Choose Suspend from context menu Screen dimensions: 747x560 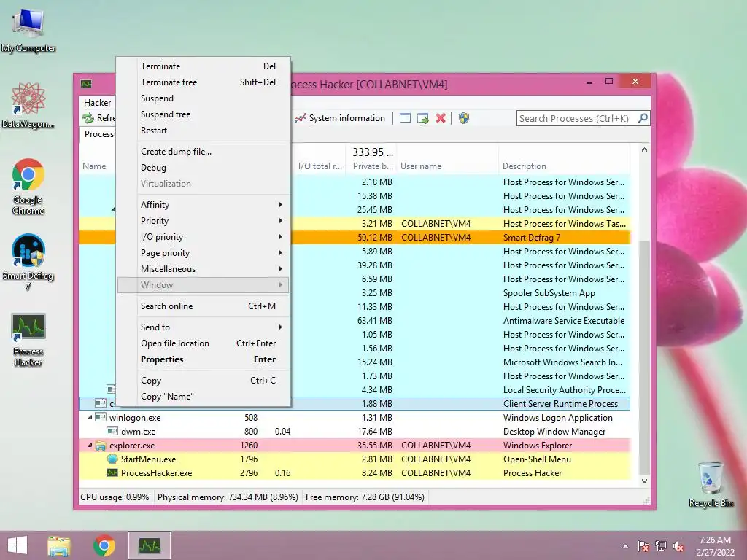click(x=204, y=98)
